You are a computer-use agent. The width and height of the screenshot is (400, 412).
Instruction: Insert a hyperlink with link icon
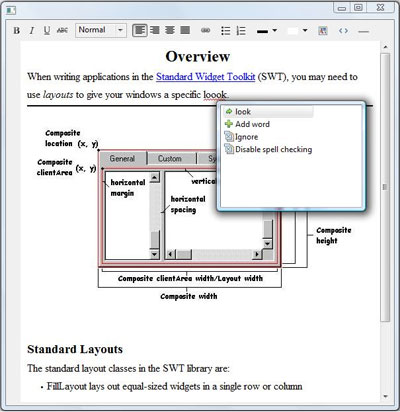[x=206, y=31]
